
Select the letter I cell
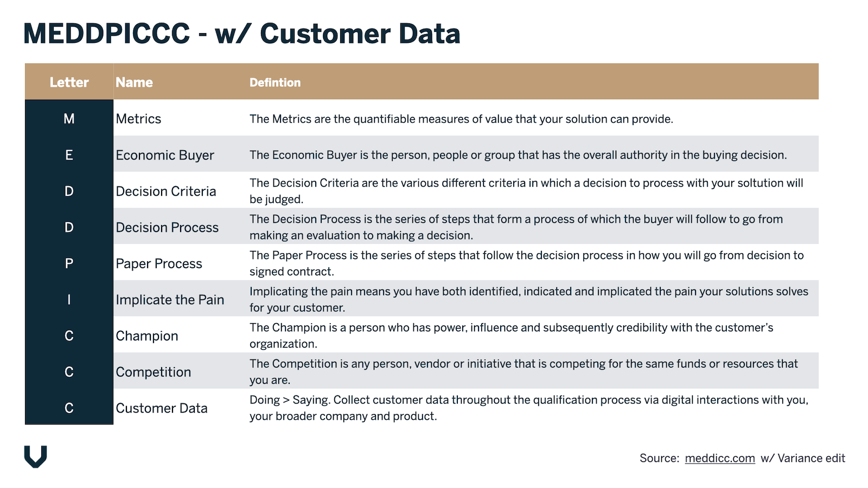pos(69,300)
